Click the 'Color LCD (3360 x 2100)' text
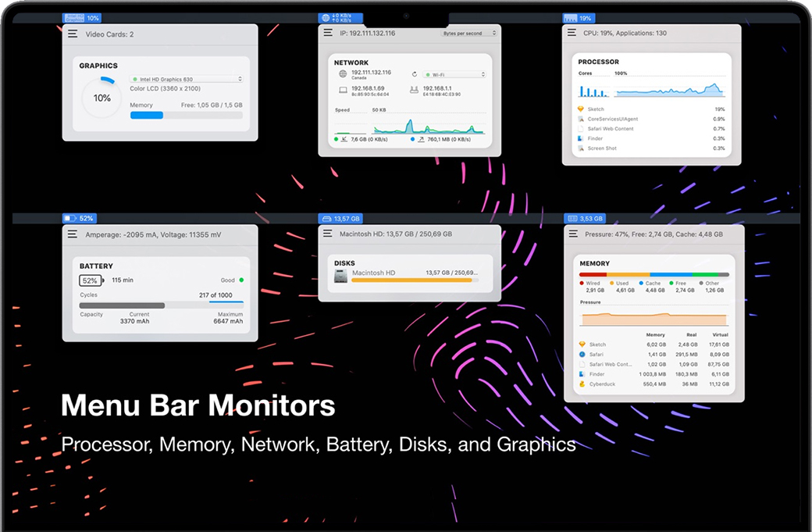 (166, 88)
